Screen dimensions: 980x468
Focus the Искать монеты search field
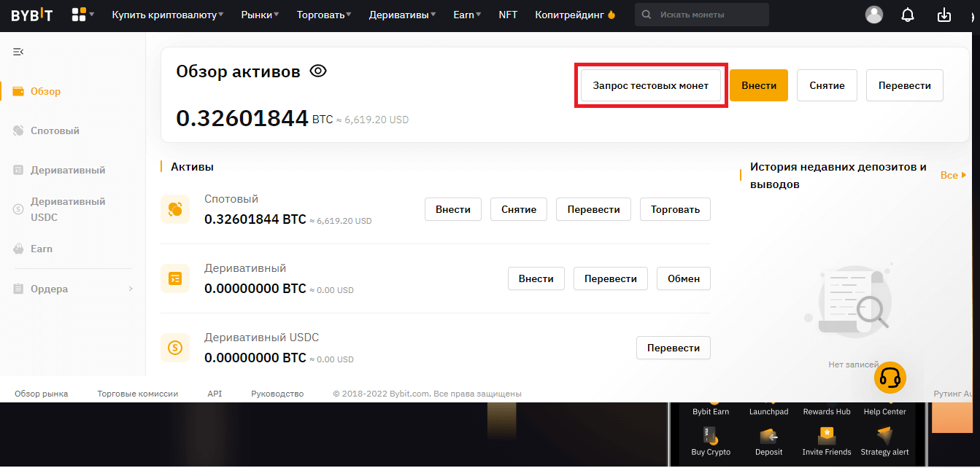coord(708,15)
